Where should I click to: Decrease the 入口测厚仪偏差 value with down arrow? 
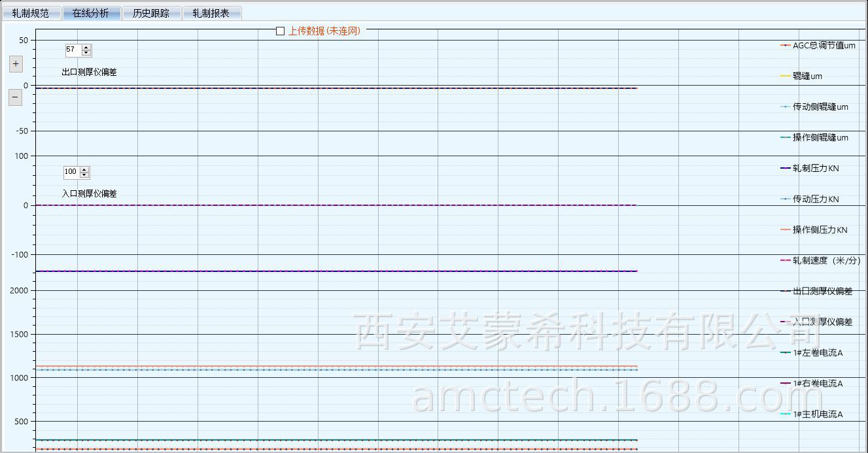point(84,175)
